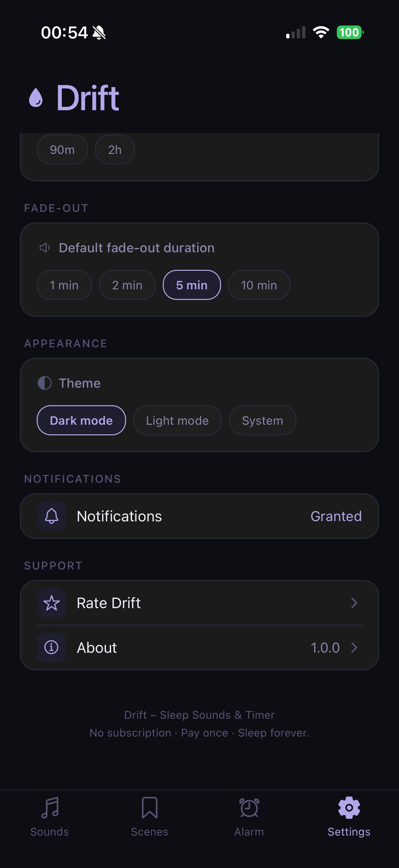
Task: Click the half-circle Theme icon
Action: pos(44,383)
